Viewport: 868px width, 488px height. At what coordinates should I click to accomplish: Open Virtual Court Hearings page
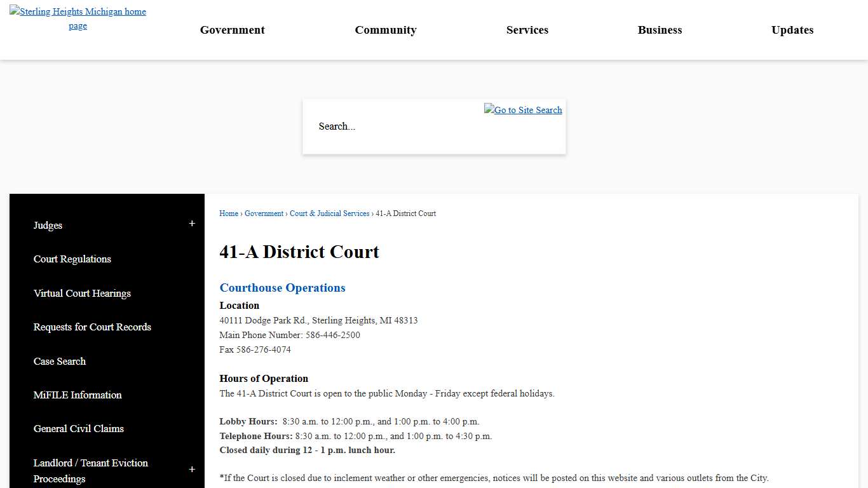(x=82, y=294)
